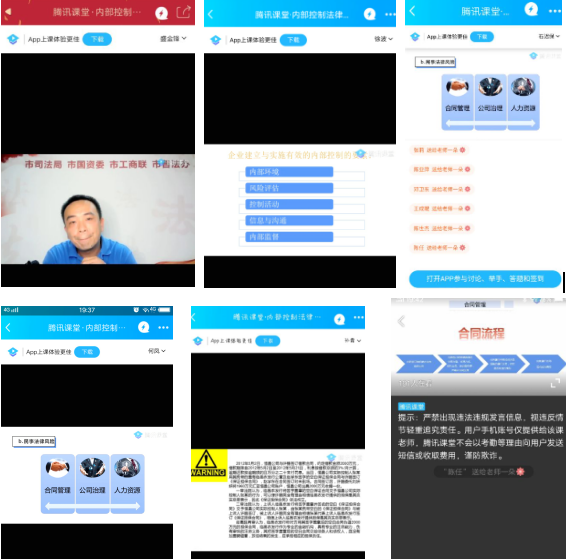The height and width of the screenshot is (559, 566).
Task: Expand the 石治保 user dropdown
Action: click(x=549, y=36)
